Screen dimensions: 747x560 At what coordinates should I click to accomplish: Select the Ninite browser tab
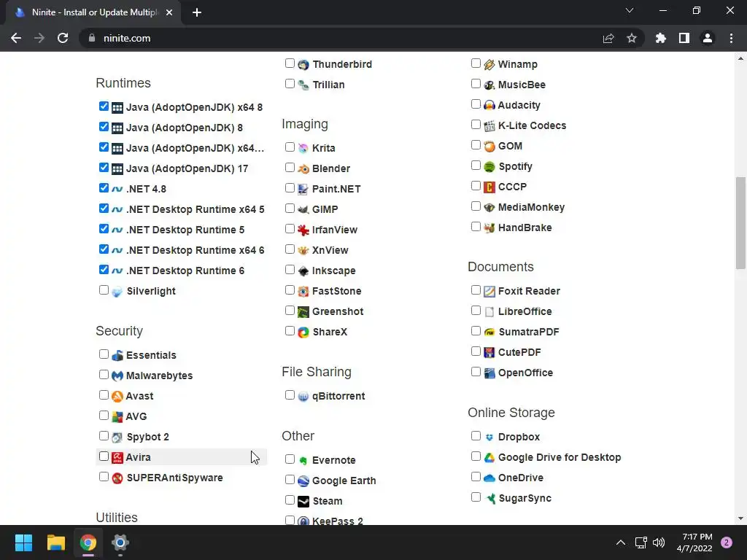[93, 12]
